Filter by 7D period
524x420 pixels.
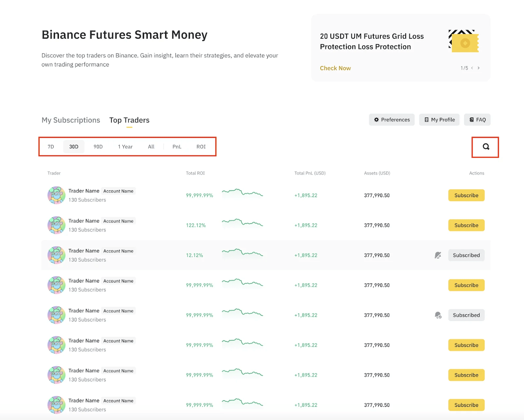pos(51,147)
